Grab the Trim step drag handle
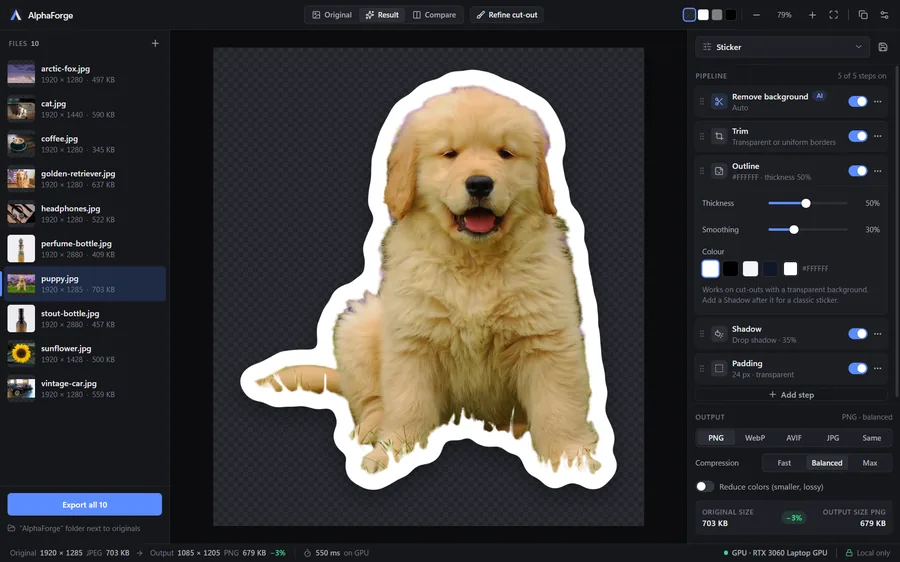 click(x=701, y=136)
